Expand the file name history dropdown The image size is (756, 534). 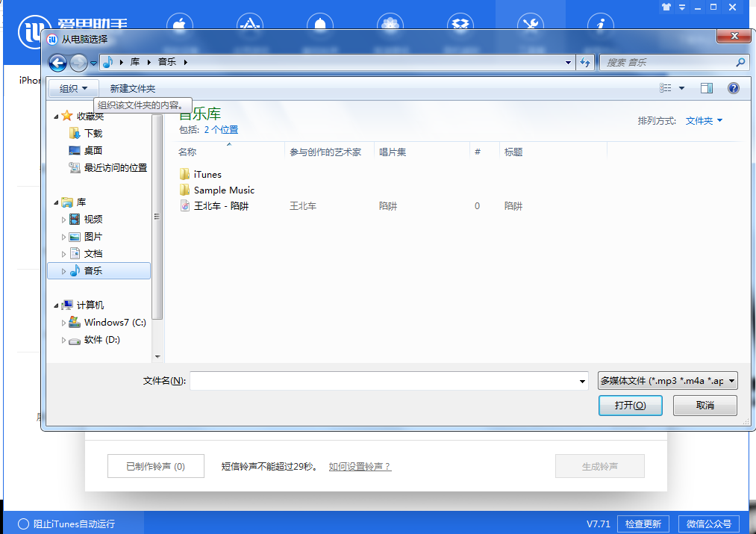582,381
